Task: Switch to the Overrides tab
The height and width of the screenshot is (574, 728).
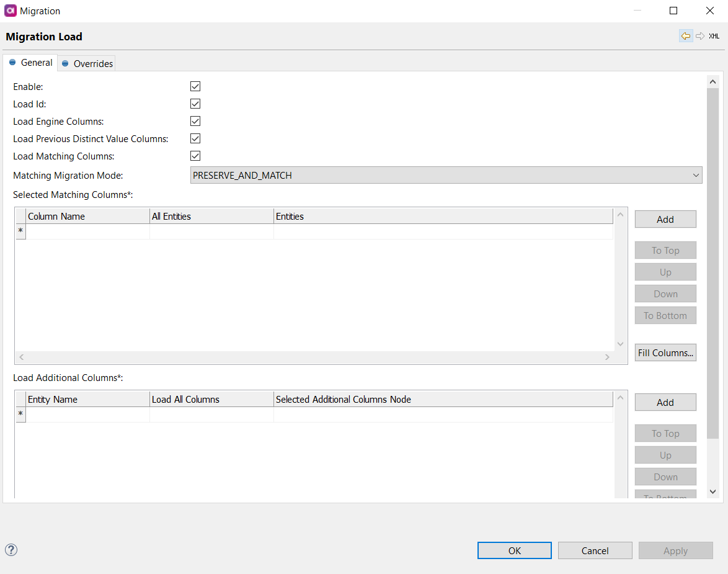Action: 92,63
